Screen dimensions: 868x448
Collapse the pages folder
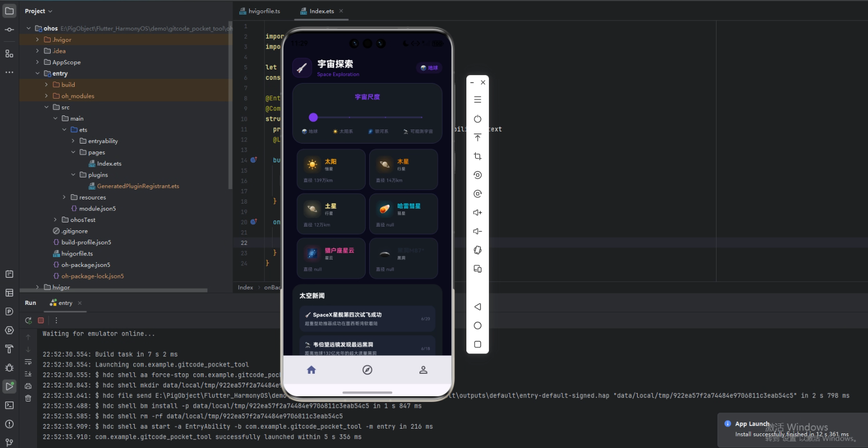73,152
